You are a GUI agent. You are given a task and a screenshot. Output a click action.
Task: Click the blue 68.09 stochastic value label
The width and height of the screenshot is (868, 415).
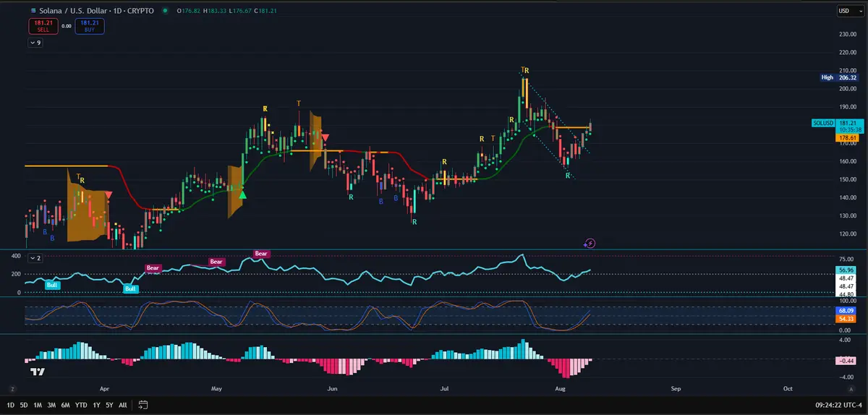coord(846,311)
